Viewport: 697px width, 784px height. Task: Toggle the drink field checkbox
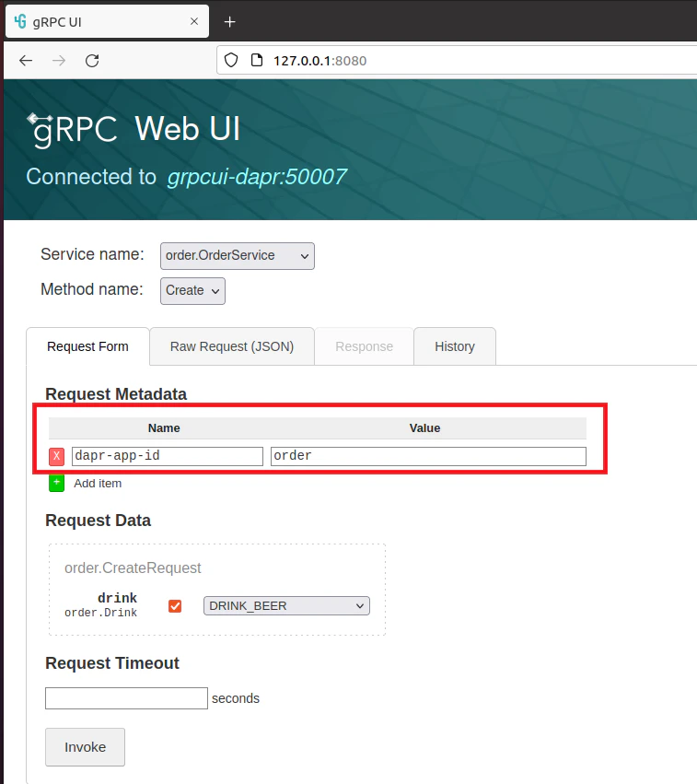click(x=175, y=606)
